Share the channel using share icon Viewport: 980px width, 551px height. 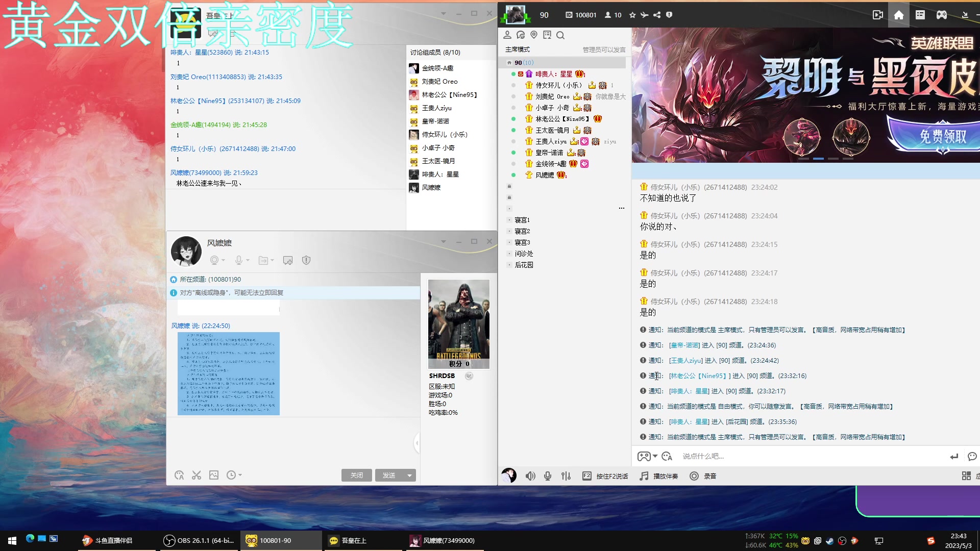click(657, 15)
